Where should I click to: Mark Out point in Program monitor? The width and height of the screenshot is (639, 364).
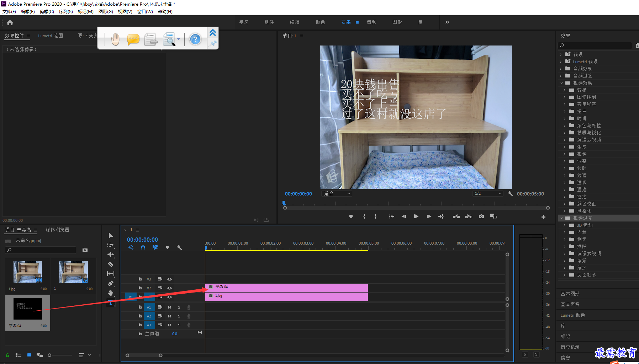click(x=375, y=216)
